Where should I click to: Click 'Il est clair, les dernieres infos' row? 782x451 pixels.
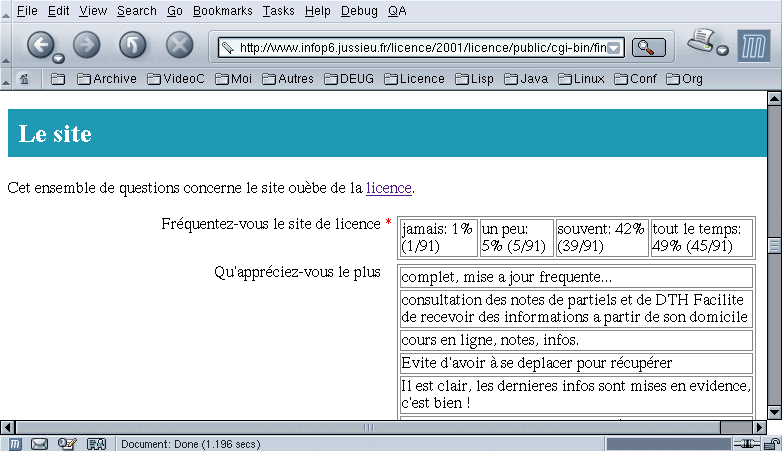pyautogui.click(x=576, y=394)
